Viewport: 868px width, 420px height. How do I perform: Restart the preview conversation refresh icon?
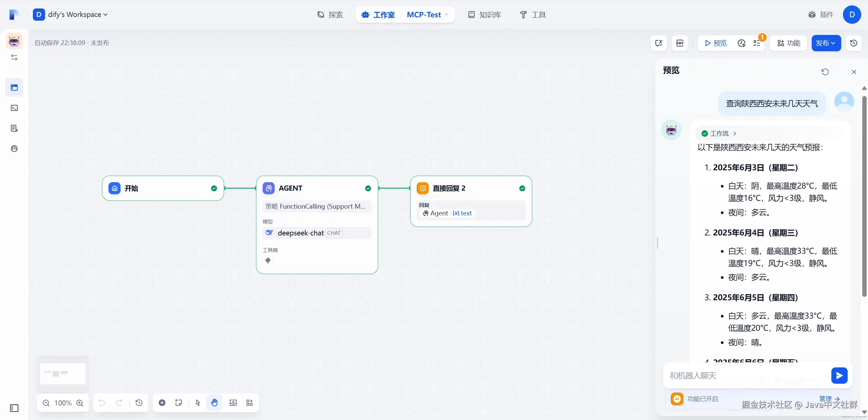[825, 72]
